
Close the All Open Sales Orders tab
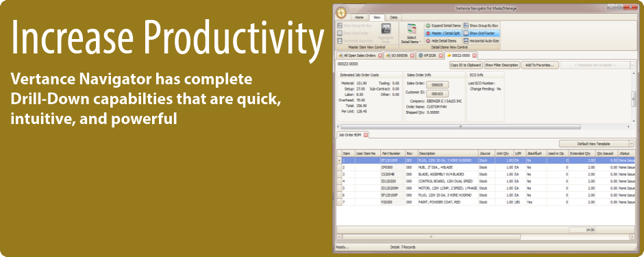[380, 56]
